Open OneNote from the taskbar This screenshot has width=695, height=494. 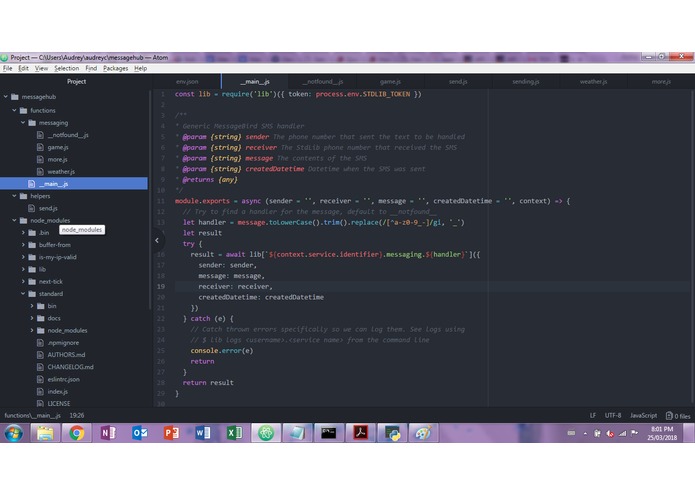pos(108,433)
